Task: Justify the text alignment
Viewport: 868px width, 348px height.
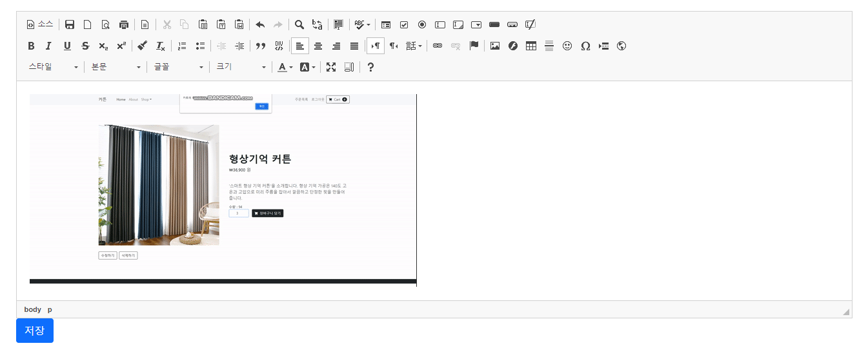Action: coord(354,46)
